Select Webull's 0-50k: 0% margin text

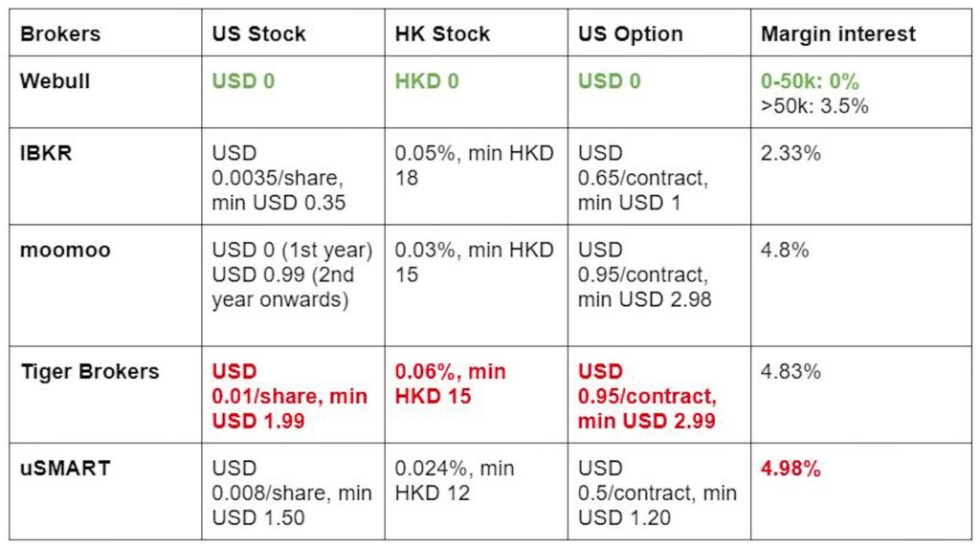pos(810,82)
